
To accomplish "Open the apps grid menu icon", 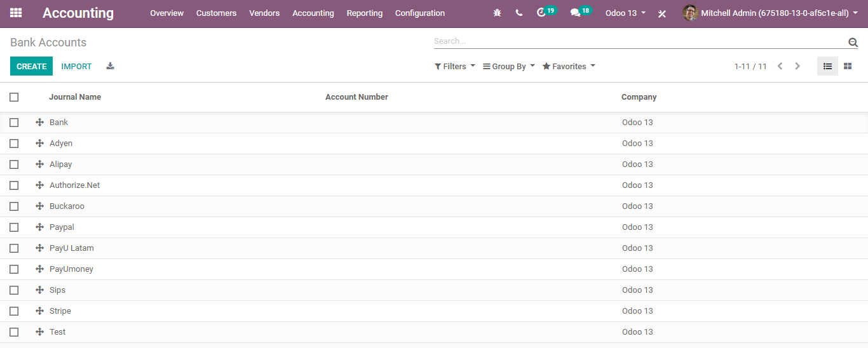I will click(16, 13).
